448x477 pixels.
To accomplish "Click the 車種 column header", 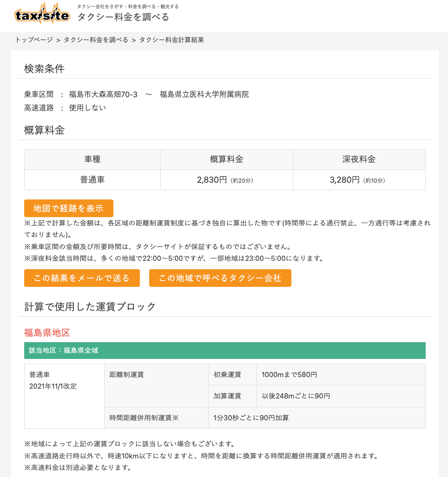I will (92, 159).
